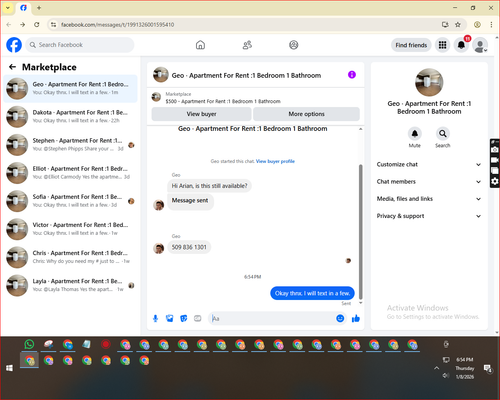The width and height of the screenshot is (500, 400).
Task: Open Dakota apartment conversation
Action: point(70,117)
